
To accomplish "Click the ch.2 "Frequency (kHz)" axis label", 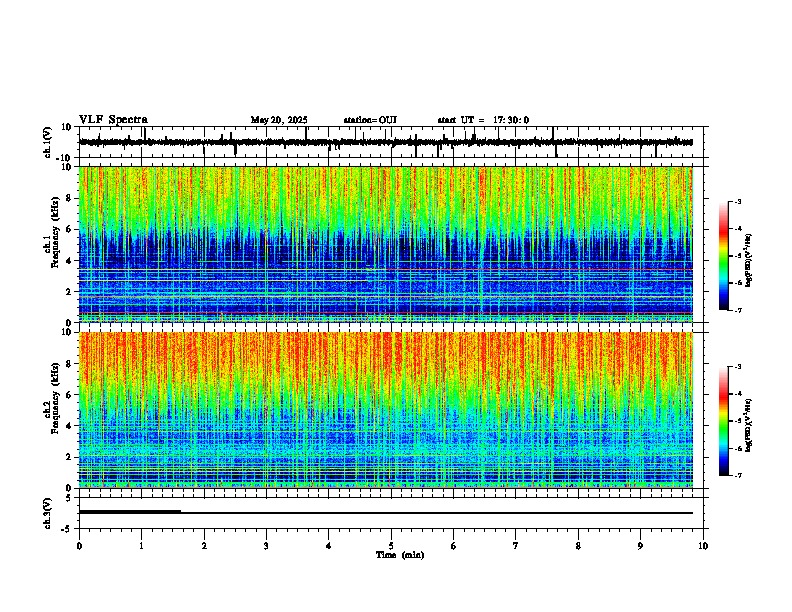I will tap(55, 398).
